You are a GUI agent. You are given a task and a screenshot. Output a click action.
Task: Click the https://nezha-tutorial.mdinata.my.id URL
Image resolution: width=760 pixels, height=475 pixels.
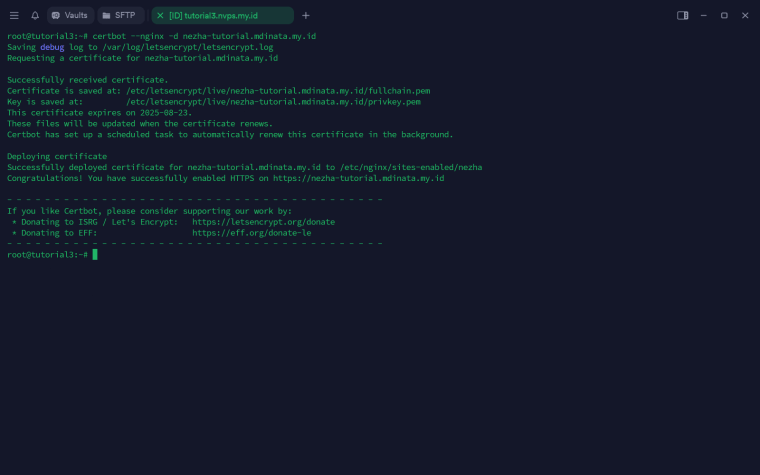pyautogui.click(x=358, y=178)
